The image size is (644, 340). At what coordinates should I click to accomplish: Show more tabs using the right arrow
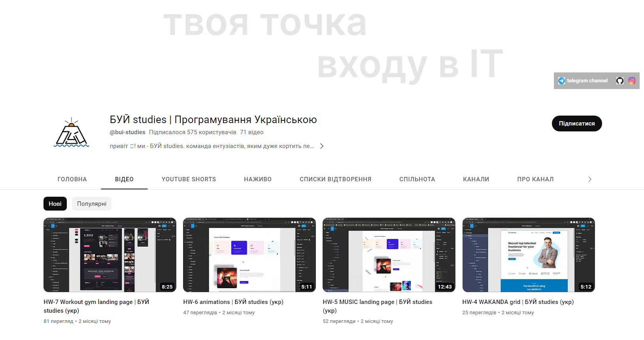590,179
